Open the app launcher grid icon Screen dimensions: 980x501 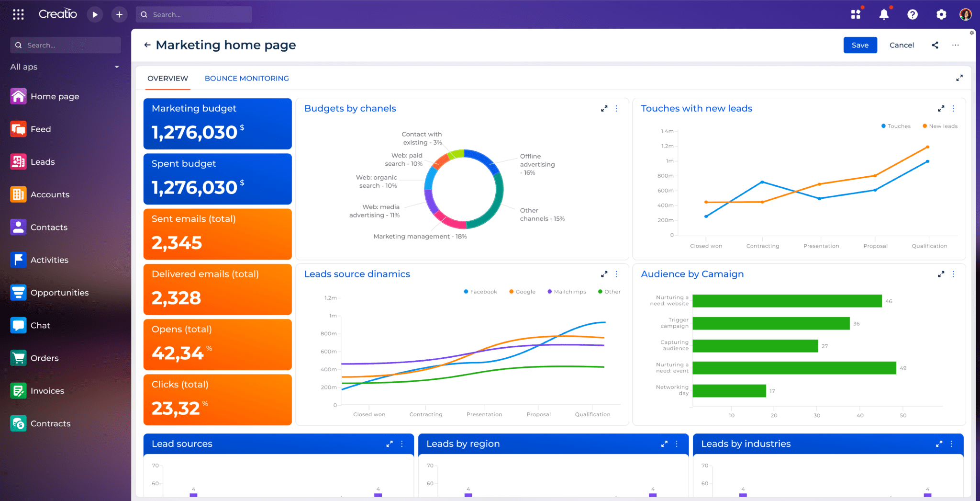[x=18, y=14]
